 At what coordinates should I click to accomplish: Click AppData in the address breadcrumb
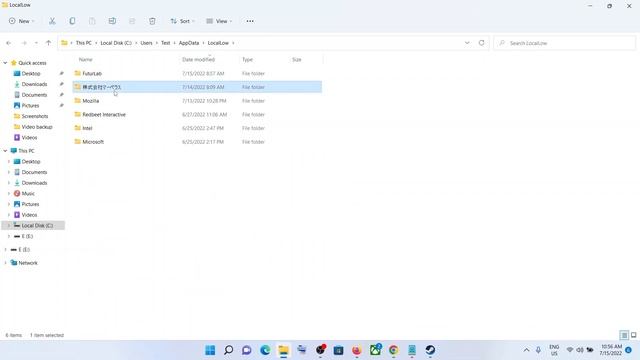189,43
